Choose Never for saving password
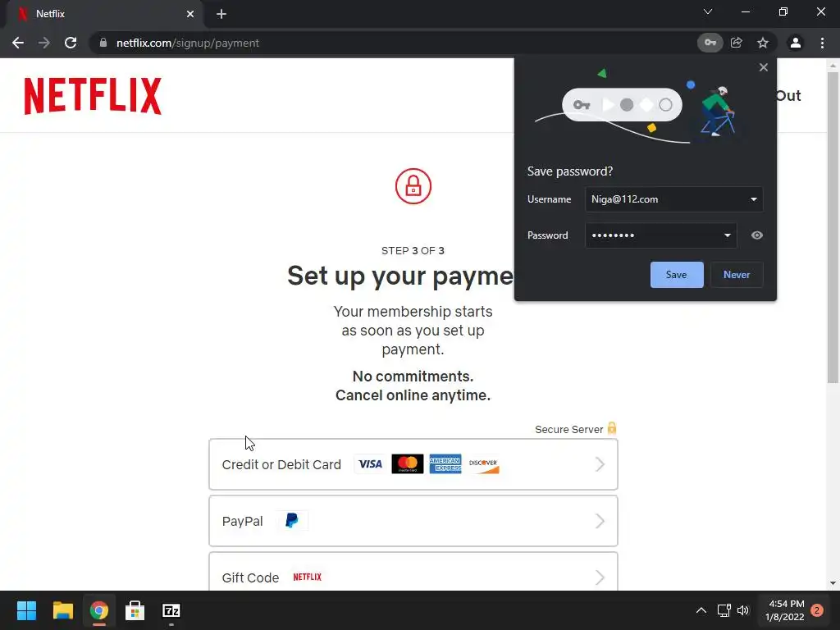 pos(737,274)
